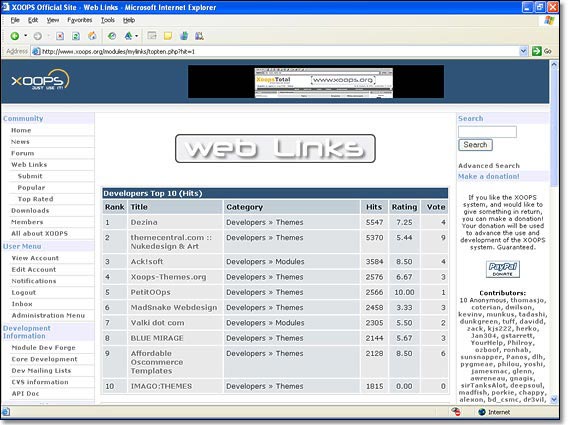
Task: Click the Submit link under Web Links
Action: 30,176
